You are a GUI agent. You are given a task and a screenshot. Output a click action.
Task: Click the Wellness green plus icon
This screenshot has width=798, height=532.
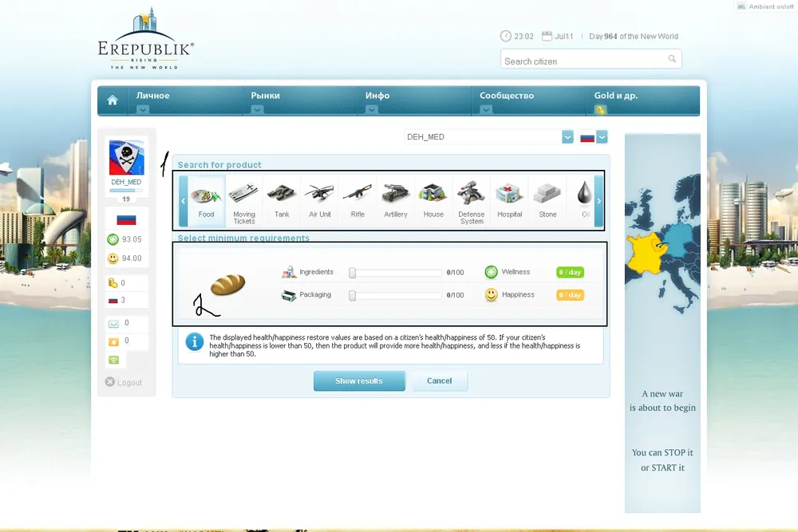pyautogui.click(x=491, y=272)
